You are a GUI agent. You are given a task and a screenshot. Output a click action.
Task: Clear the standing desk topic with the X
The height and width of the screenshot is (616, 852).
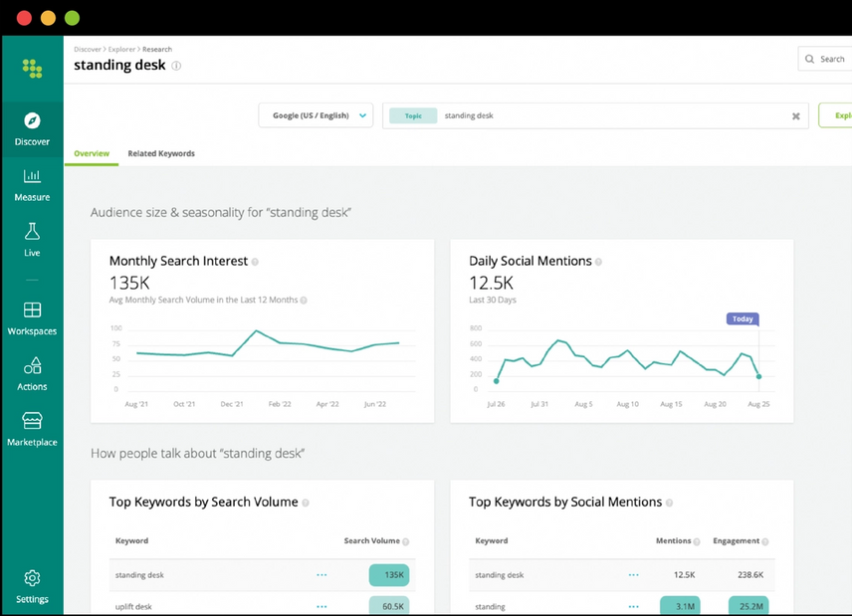pyautogui.click(x=795, y=116)
